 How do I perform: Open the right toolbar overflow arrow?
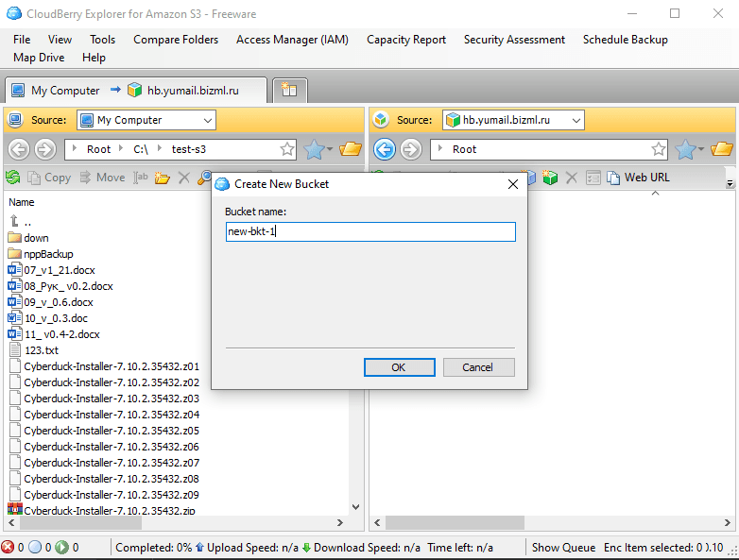[730, 183]
